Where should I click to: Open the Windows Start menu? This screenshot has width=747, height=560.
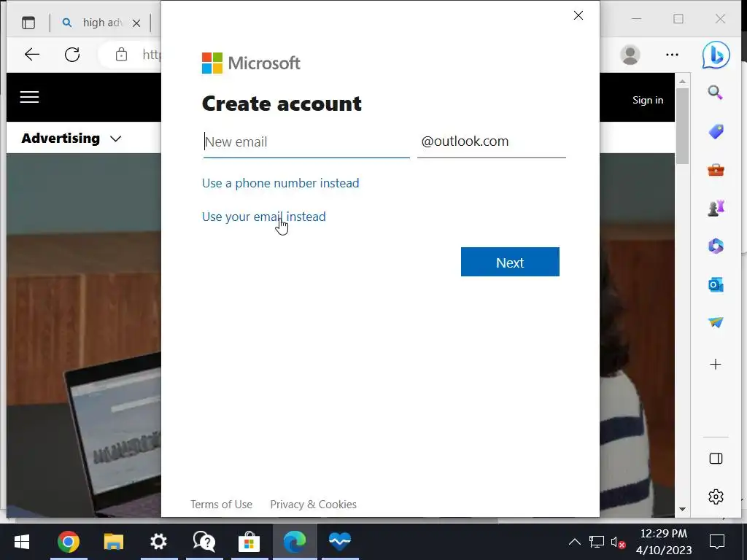click(21, 542)
